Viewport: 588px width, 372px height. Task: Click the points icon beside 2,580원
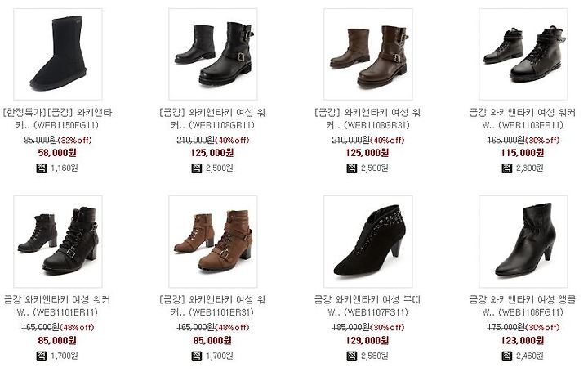coord(352,356)
